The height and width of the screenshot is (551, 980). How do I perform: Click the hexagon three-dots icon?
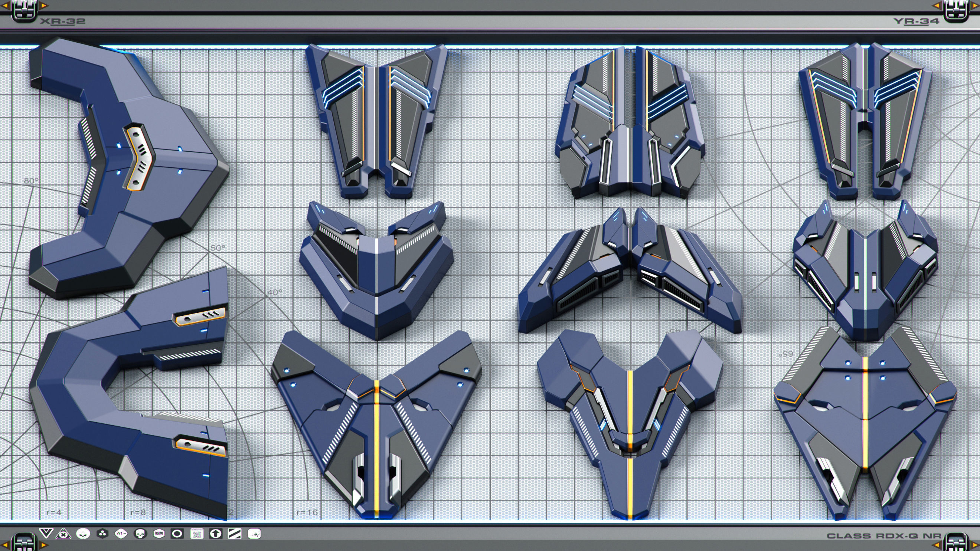[102, 534]
